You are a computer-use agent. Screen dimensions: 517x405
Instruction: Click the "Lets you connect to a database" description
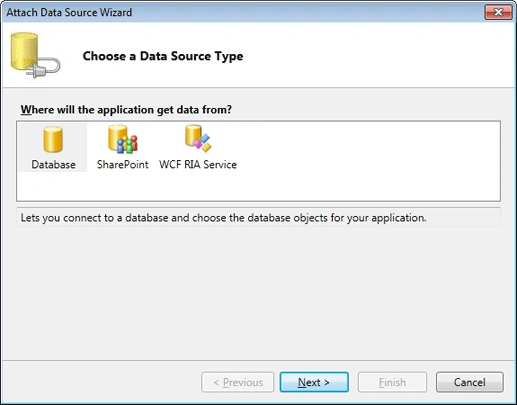tap(223, 218)
